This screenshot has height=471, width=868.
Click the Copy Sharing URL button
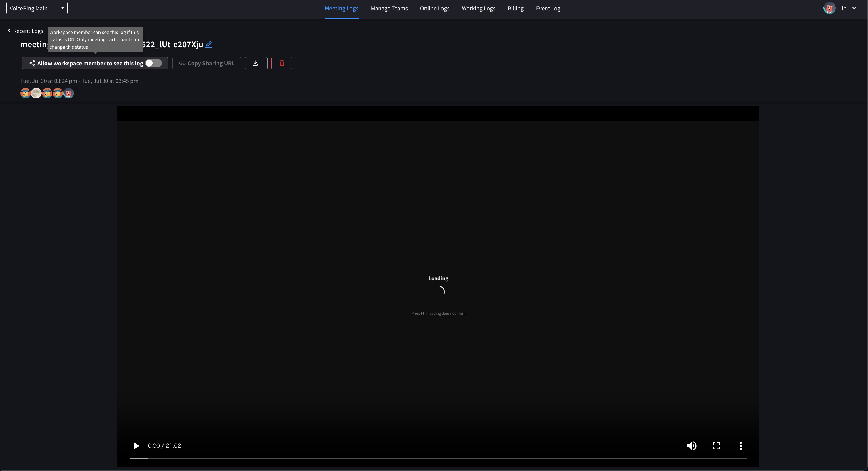[x=206, y=63]
